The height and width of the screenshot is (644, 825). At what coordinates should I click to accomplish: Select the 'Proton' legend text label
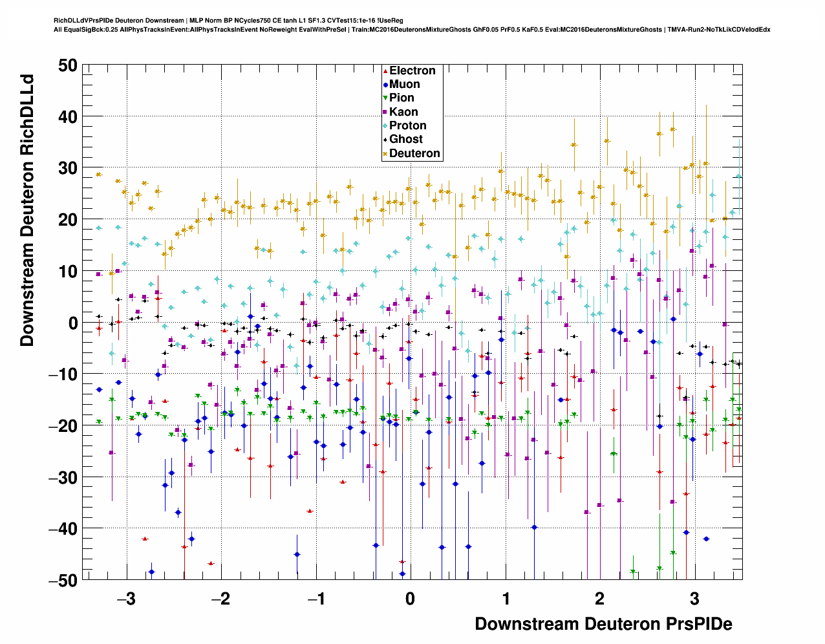407,126
